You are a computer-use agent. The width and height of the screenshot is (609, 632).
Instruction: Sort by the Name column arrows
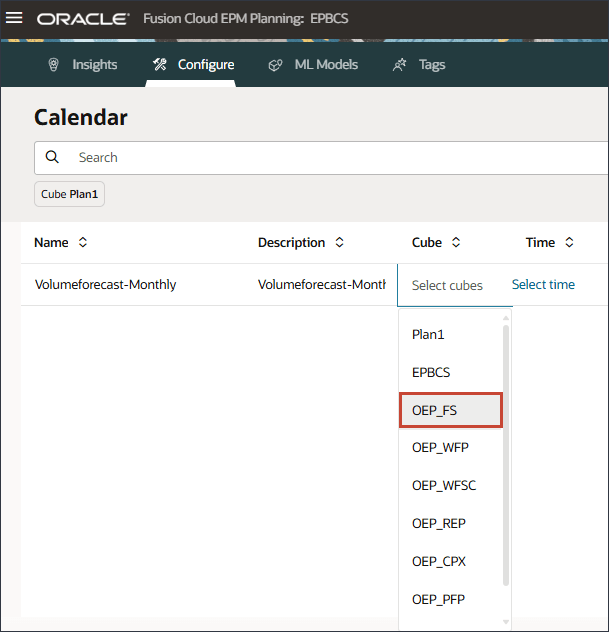(x=83, y=242)
